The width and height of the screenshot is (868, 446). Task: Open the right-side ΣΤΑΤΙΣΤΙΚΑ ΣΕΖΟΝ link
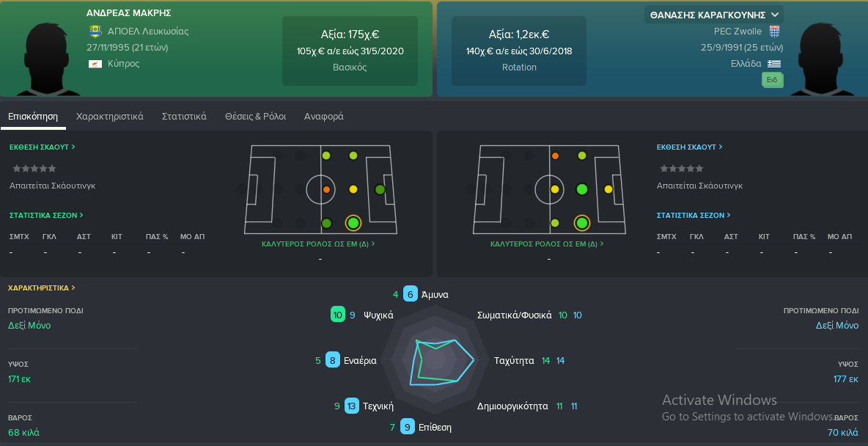[694, 216]
